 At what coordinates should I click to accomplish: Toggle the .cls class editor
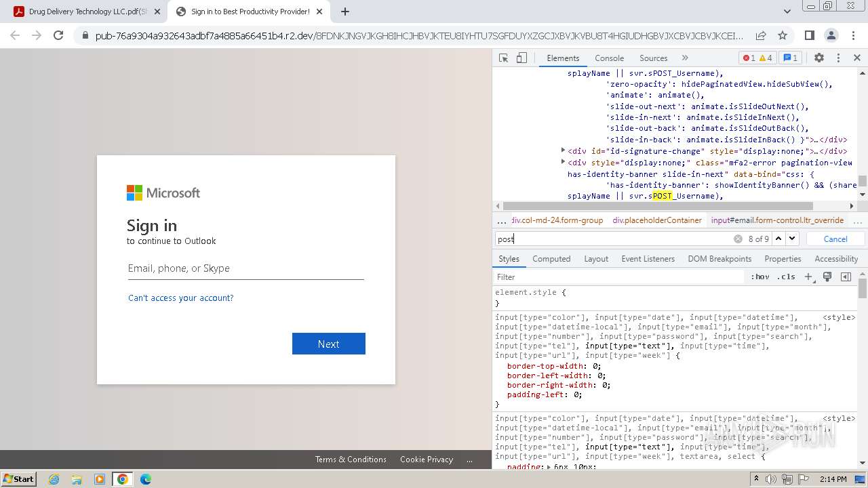point(787,277)
